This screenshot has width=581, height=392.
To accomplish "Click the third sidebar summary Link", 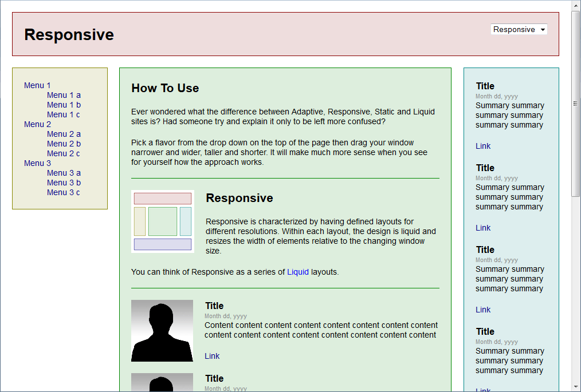I will (x=483, y=310).
